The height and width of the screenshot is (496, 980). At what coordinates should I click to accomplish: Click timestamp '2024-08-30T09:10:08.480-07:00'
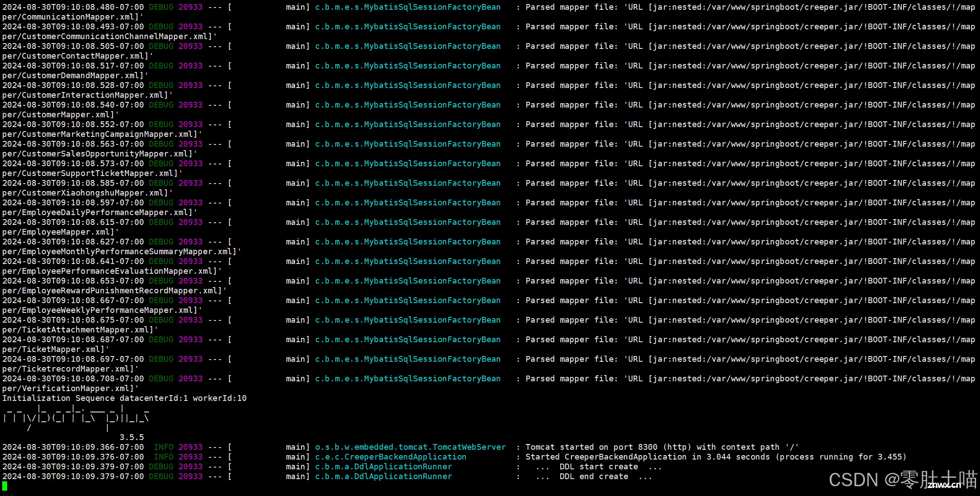pos(73,7)
